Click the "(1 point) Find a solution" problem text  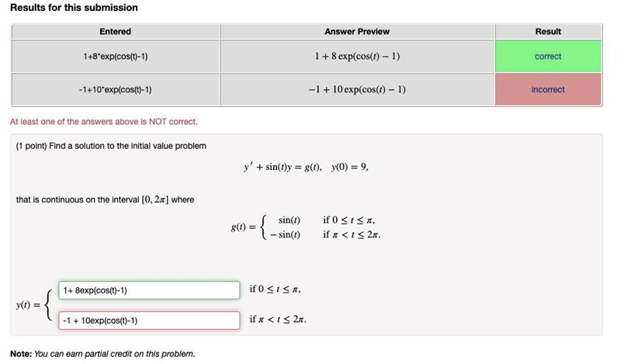click(111, 146)
